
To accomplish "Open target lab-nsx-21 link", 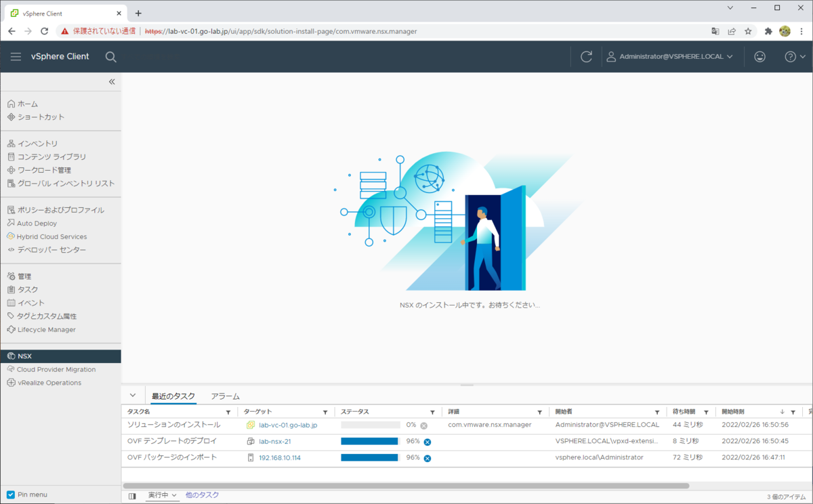I will 274,441.
